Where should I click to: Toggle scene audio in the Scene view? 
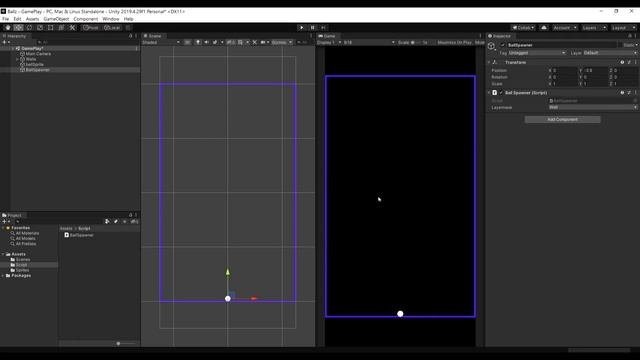click(207, 42)
